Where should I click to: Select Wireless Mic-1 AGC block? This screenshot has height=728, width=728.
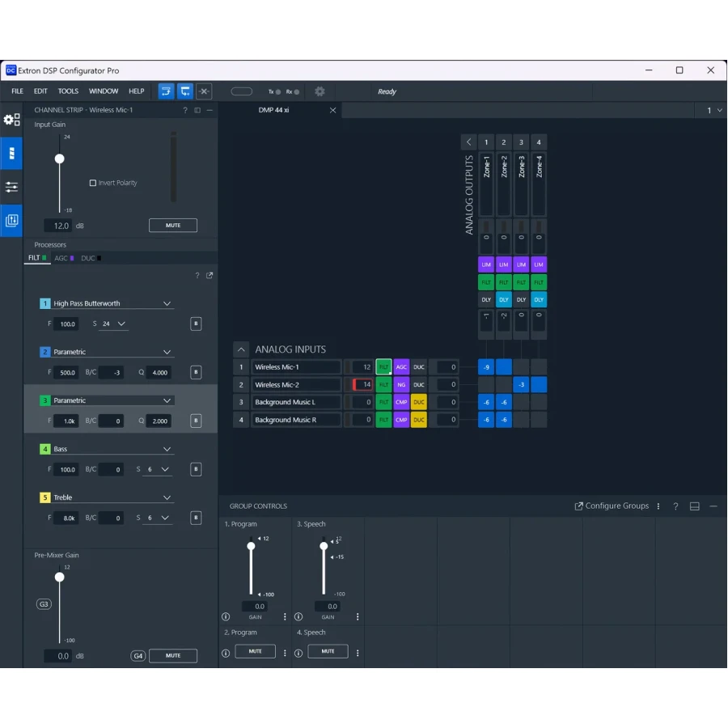click(401, 366)
